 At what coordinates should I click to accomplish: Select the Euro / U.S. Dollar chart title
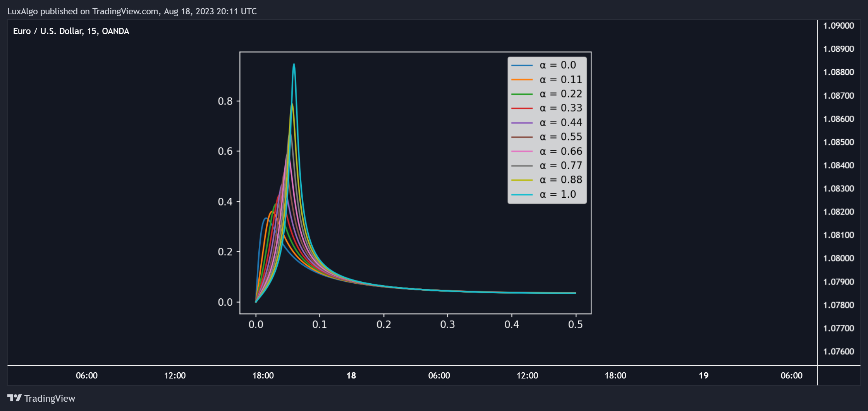tap(71, 31)
